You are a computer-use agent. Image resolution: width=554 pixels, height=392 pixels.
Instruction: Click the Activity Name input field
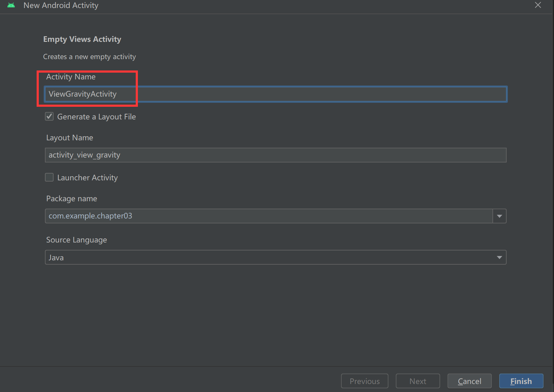click(275, 94)
